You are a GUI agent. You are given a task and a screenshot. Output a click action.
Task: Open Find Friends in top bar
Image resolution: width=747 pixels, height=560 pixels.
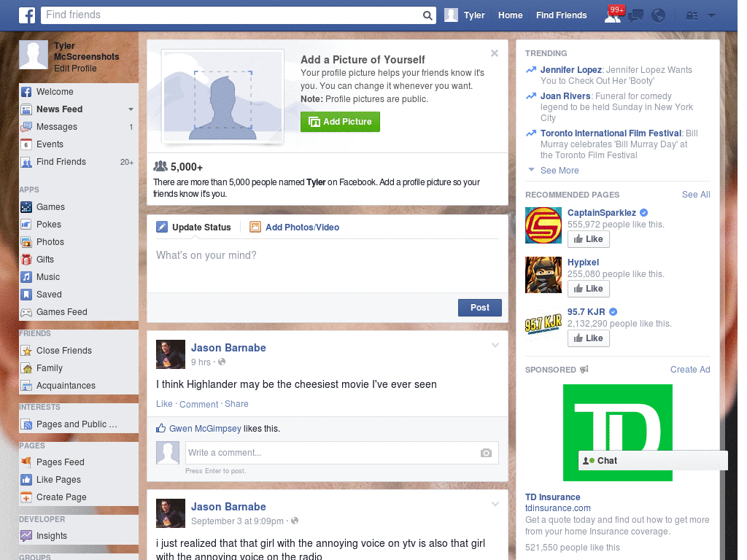tap(561, 15)
